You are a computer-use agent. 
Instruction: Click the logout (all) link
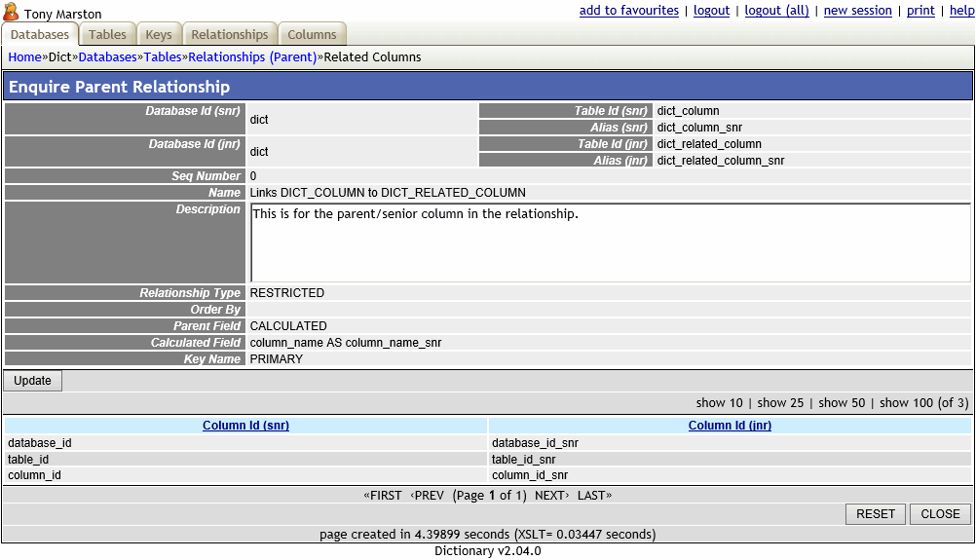click(x=777, y=11)
